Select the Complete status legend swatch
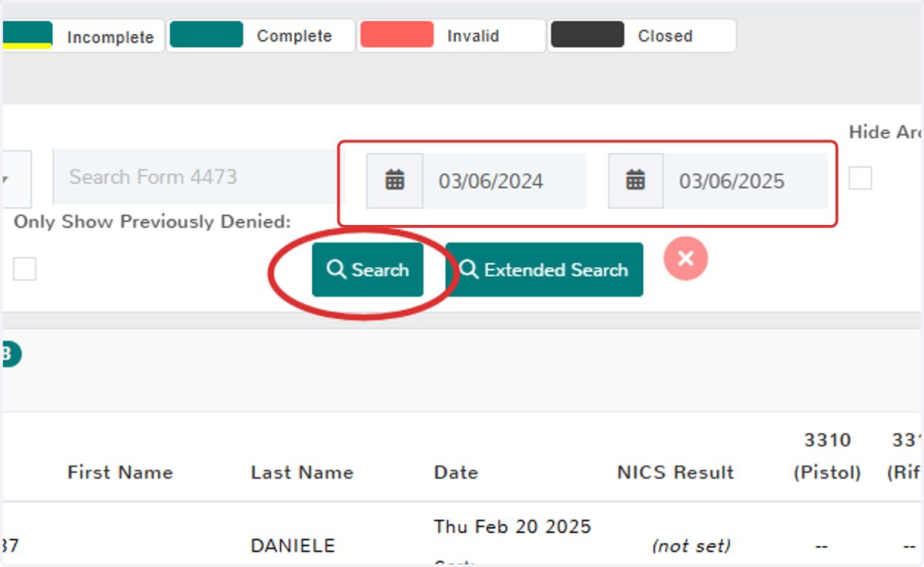 point(206,35)
